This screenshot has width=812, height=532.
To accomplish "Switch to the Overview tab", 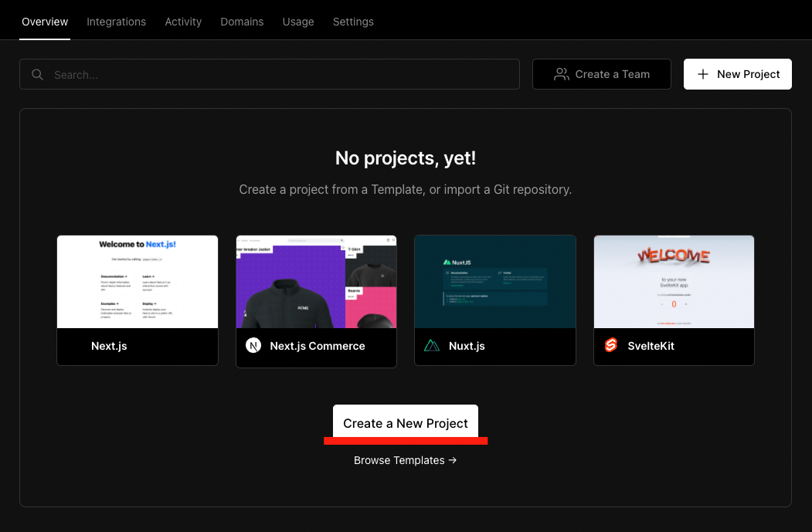I will [45, 22].
